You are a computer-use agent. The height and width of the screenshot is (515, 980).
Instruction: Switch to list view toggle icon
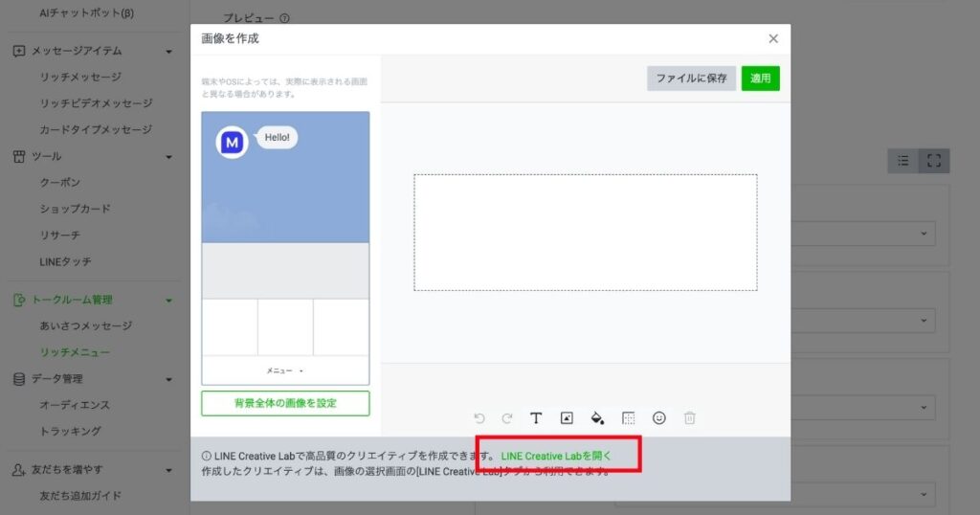tap(902, 161)
